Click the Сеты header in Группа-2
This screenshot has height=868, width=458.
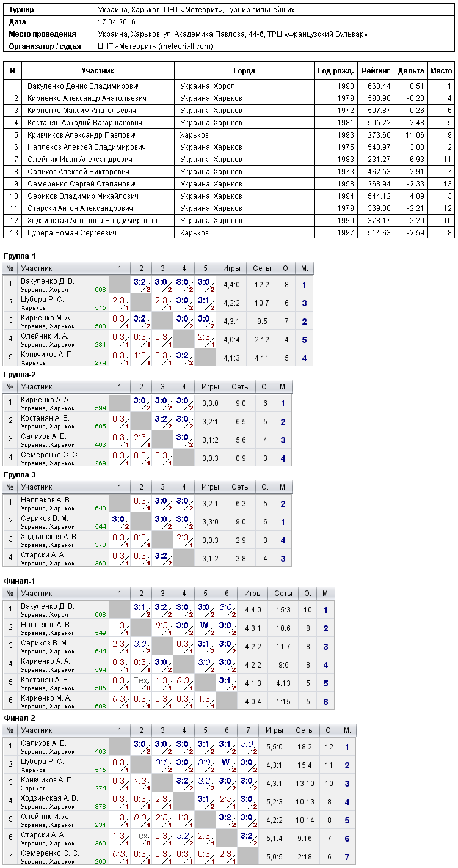pos(241,387)
